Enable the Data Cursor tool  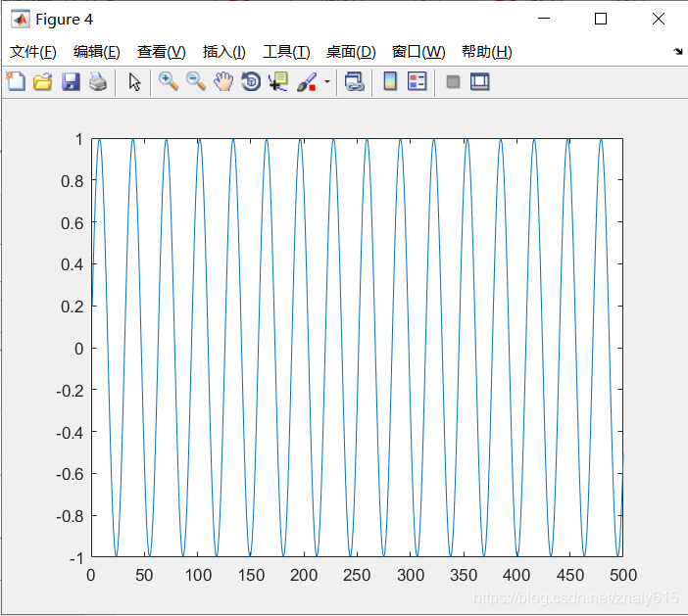[x=278, y=82]
